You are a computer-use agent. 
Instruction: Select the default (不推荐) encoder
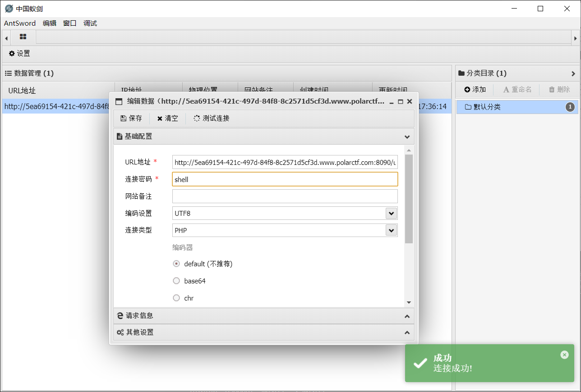176,264
